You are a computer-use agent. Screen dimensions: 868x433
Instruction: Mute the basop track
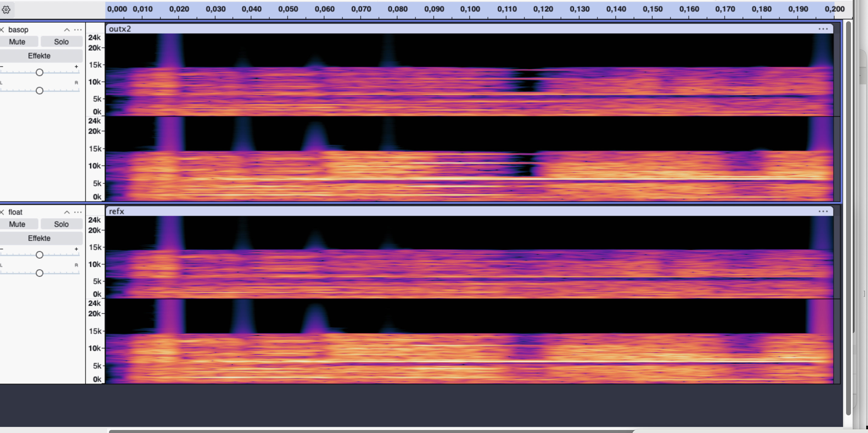(17, 42)
